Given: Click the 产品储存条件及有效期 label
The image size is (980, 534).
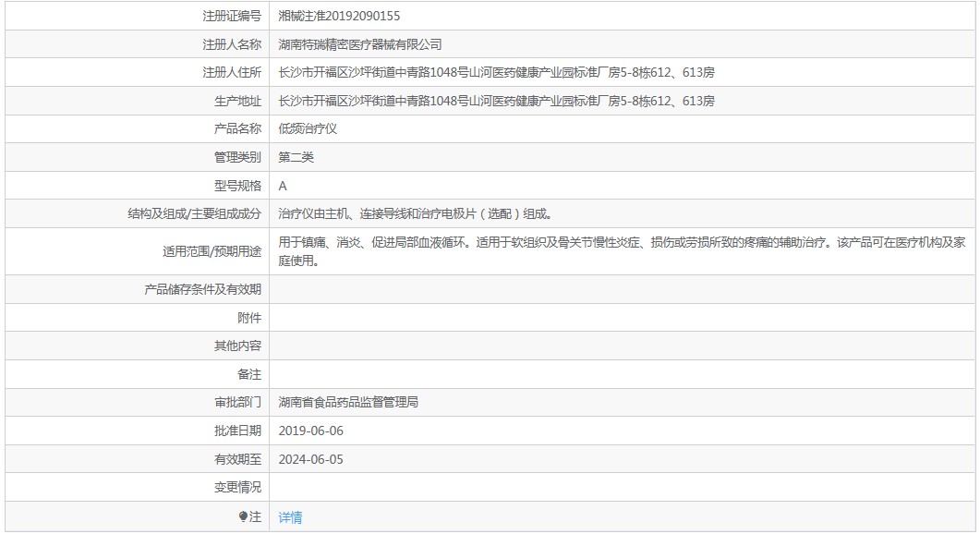Looking at the screenshot, I should (x=202, y=289).
